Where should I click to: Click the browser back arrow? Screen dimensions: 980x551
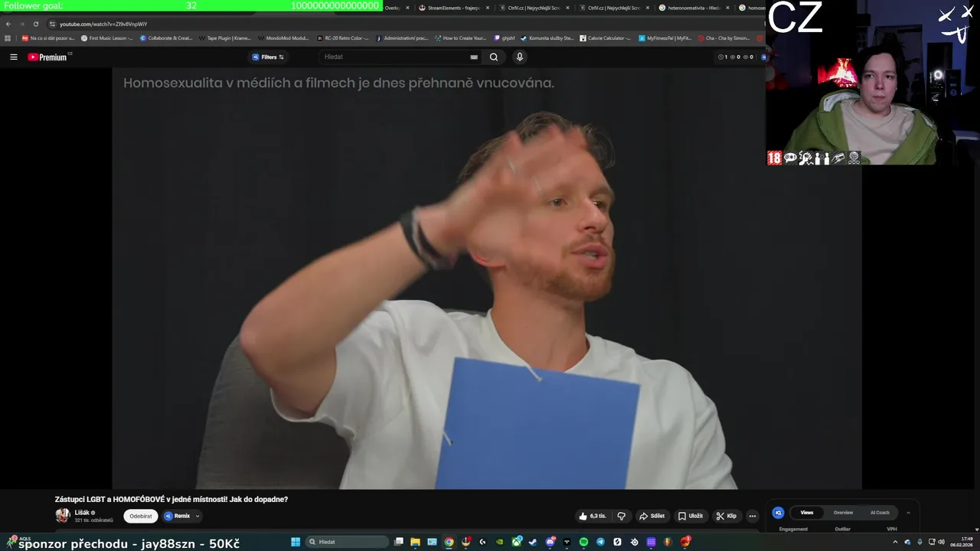click(x=8, y=24)
